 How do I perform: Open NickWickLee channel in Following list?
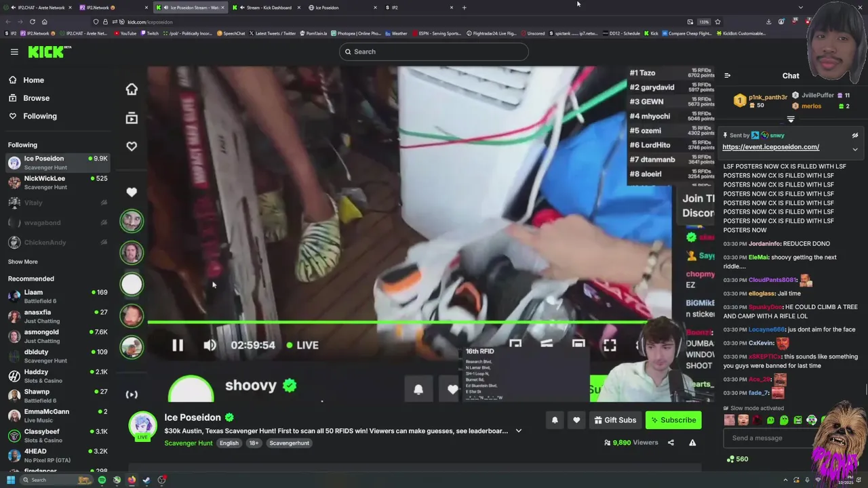[58, 182]
